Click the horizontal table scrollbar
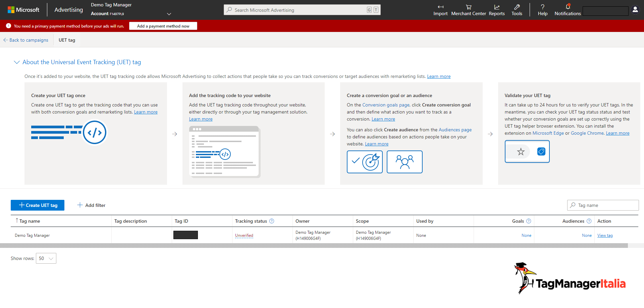 pos(314,246)
